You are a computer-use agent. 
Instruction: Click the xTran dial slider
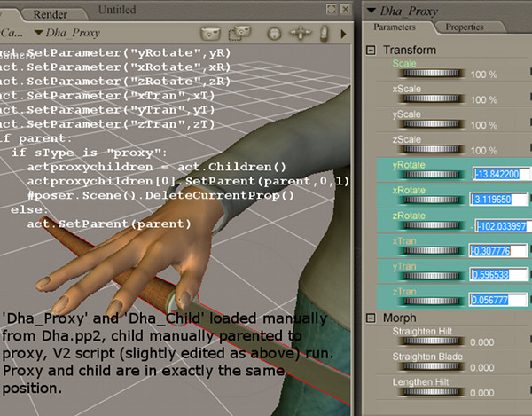[431, 251]
